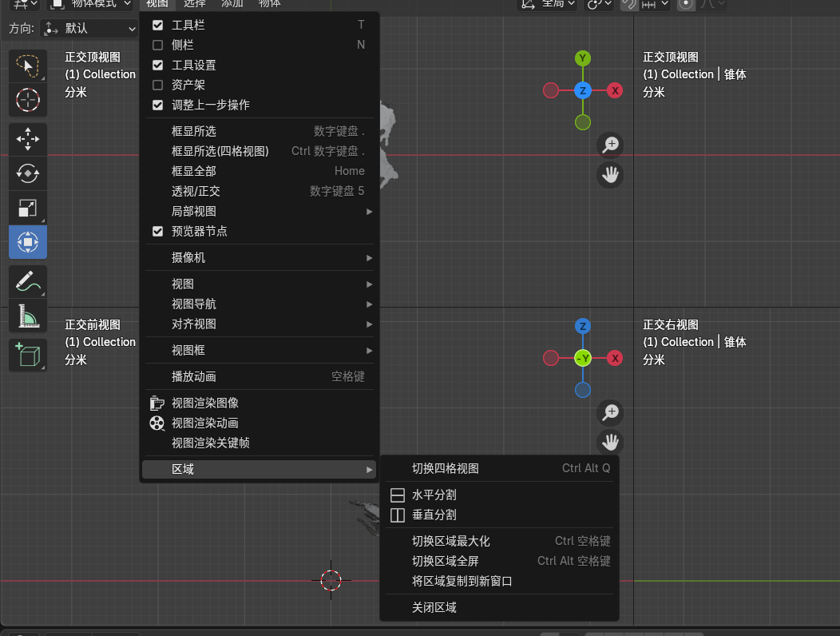Screen dimensions: 840x636
Task: Expand the 视图 submenu entry
Action: (x=260, y=284)
